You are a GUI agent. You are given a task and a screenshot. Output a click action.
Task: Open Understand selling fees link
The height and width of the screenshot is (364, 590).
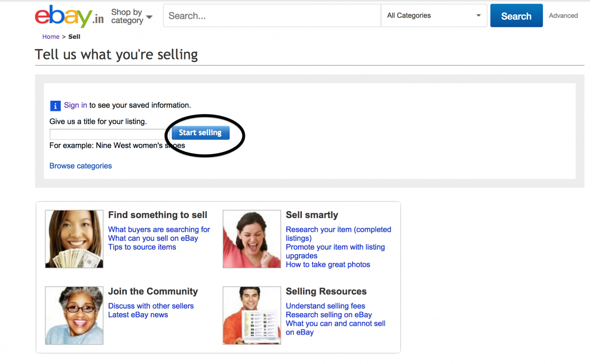(x=325, y=306)
